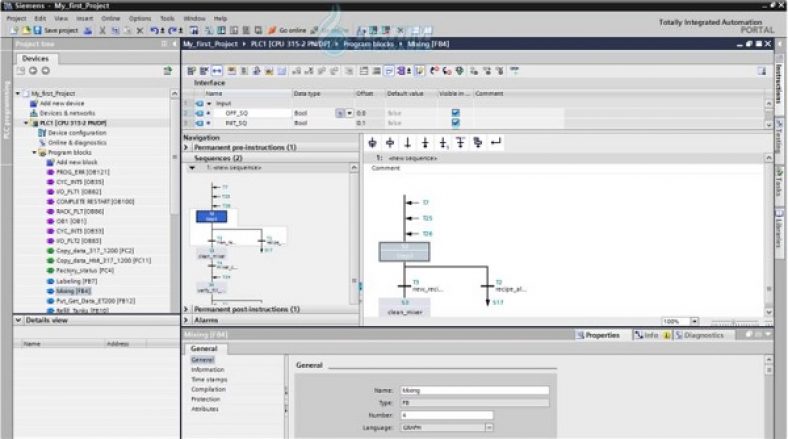
Task: Click the first icon in the sequence toolbar
Action: click(x=372, y=143)
